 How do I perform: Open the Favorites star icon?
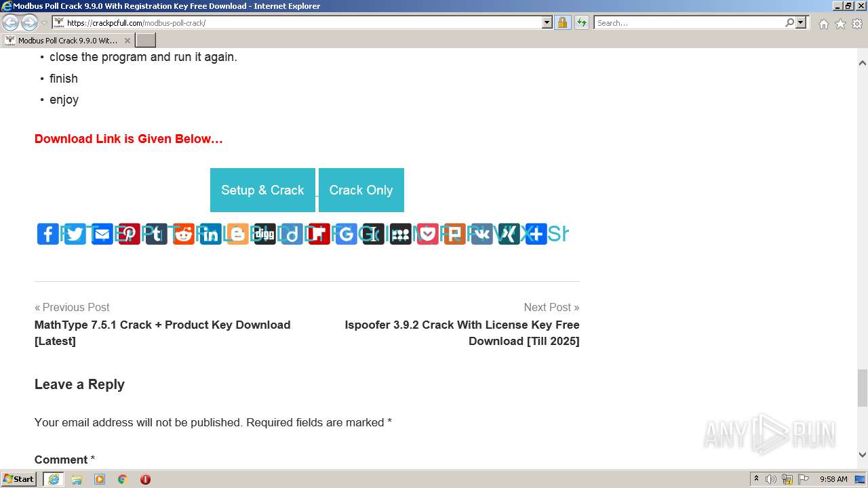pos(840,24)
